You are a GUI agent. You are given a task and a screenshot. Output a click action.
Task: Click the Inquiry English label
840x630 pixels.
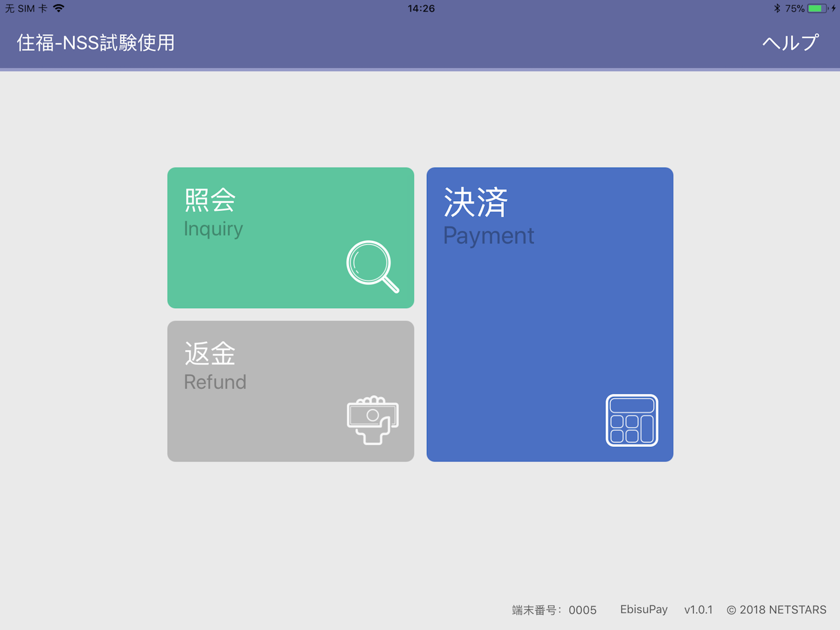pyautogui.click(x=213, y=229)
